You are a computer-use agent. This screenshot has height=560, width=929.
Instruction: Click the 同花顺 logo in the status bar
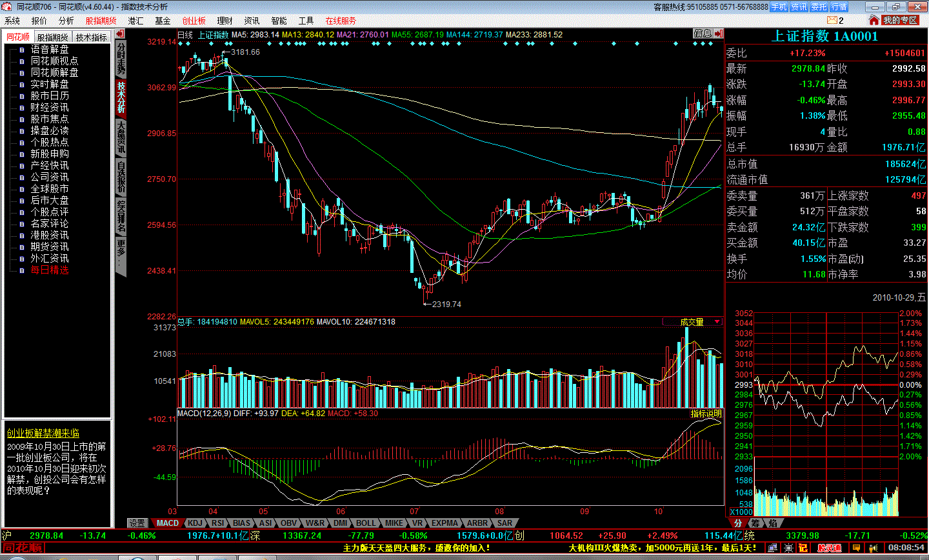tap(23, 548)
